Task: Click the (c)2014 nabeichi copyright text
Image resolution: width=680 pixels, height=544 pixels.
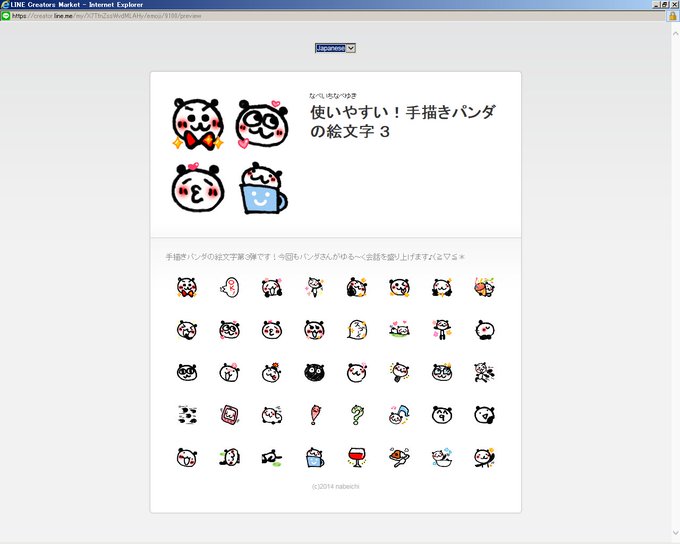Action: click(336, 486)
